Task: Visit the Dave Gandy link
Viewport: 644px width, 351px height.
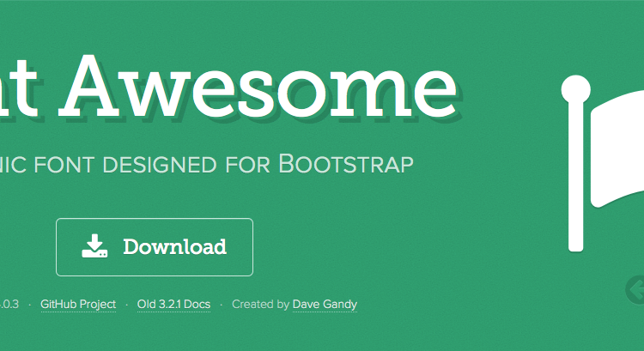Action: pos(325,304)
